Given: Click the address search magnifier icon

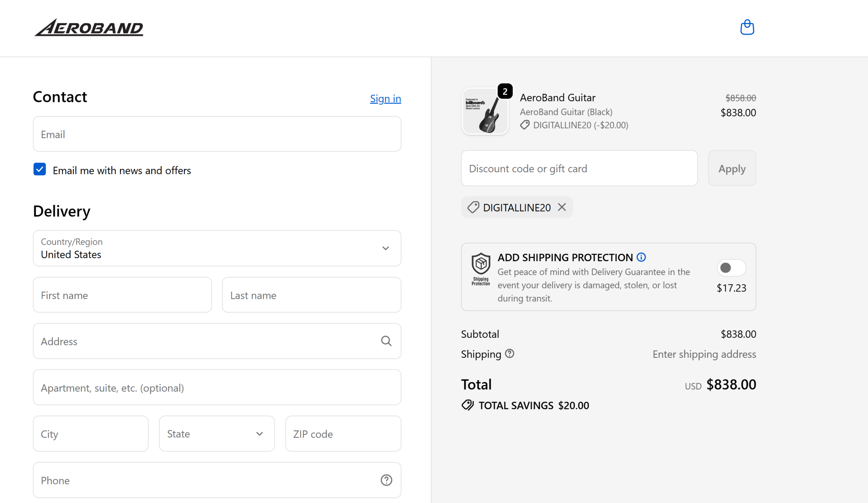Looking at the screenshot, I should pos(386,341).
